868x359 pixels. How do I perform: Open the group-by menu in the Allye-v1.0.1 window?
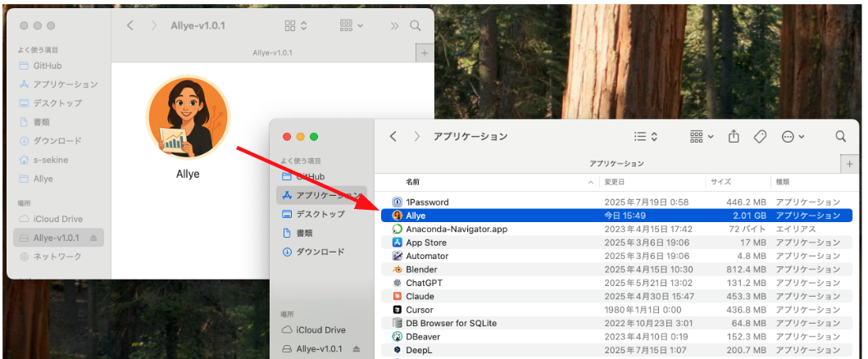pos(352,25)
